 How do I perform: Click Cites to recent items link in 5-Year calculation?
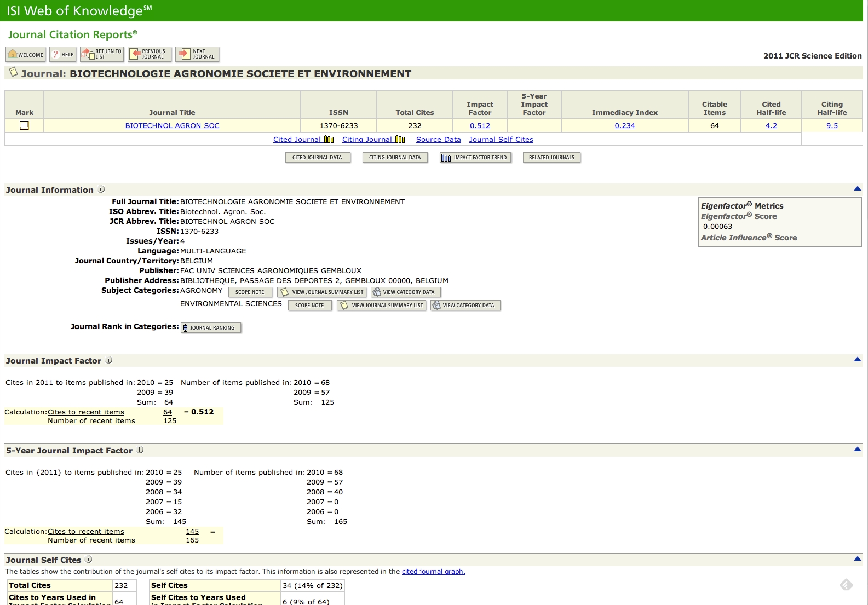[86, 532]
